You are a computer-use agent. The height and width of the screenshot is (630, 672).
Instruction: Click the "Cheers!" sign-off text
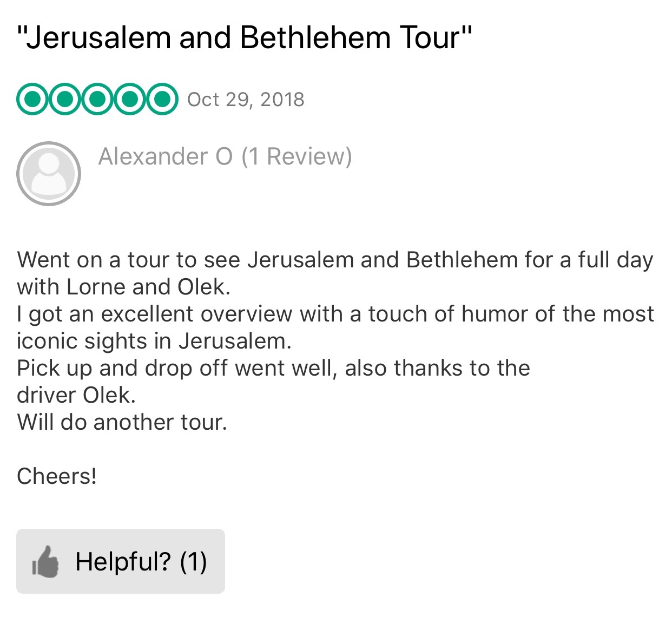pos(57,476)
